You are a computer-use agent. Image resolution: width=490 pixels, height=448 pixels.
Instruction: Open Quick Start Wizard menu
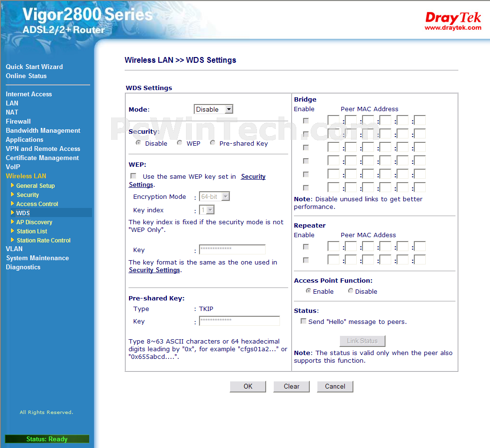[35, 67]
